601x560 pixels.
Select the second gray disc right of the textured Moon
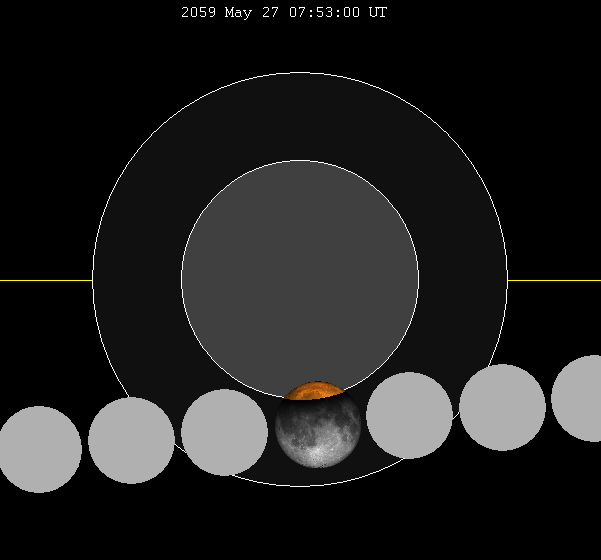click(502, 407)
